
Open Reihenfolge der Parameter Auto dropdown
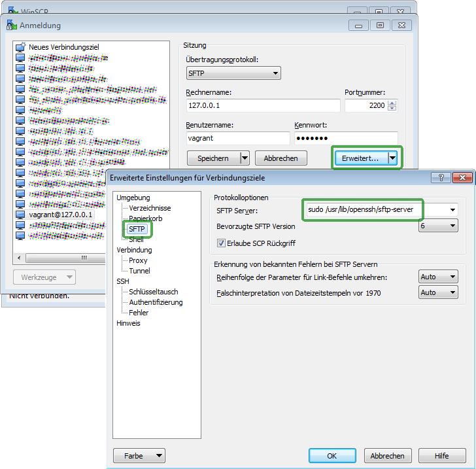tap(438, 277)
